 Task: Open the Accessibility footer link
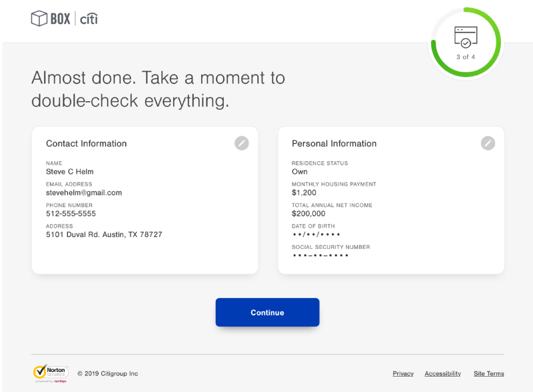coord(442,374)
